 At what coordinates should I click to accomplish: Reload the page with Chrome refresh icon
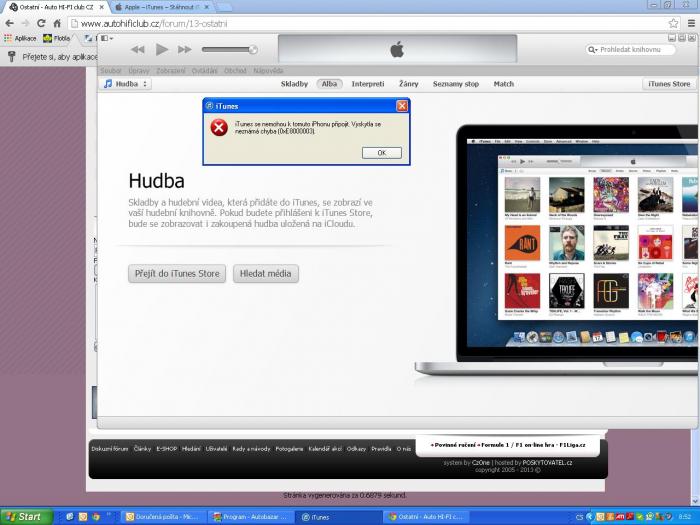[x=41, y=23]
